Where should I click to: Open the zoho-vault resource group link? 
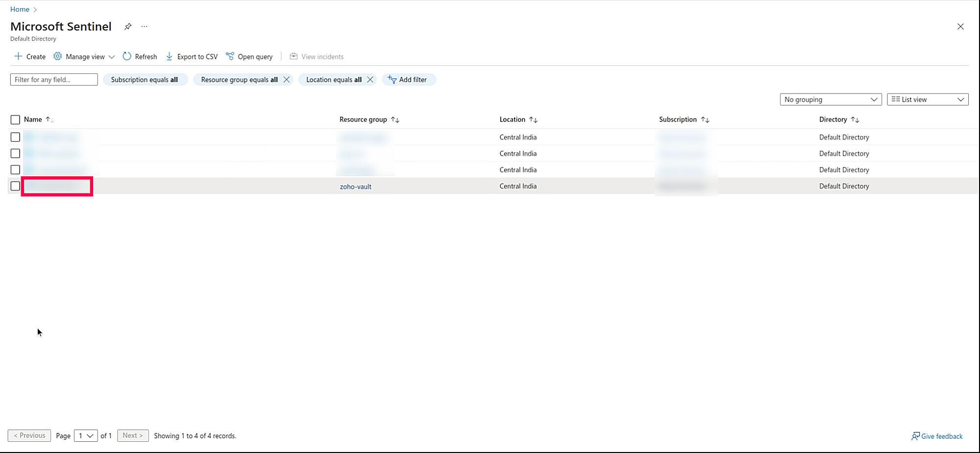coord(356,187)
